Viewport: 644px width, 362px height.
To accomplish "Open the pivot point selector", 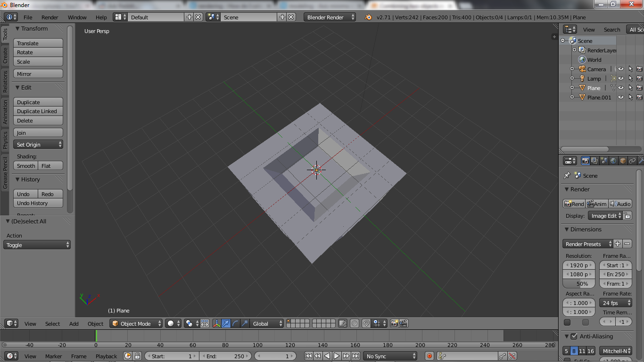I will click(x=191, y=323).
